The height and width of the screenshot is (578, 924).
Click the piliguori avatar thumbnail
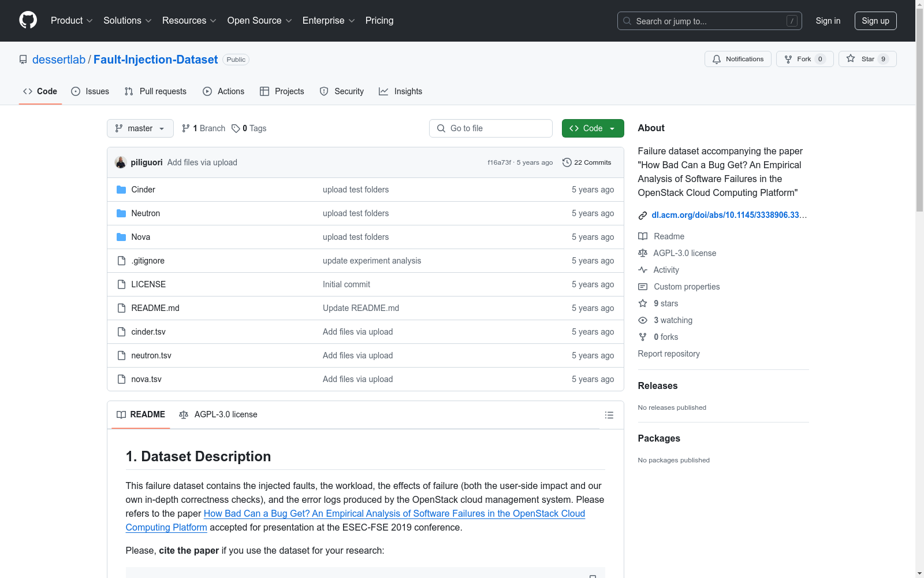pyautogui.click(x=121, y=162)
